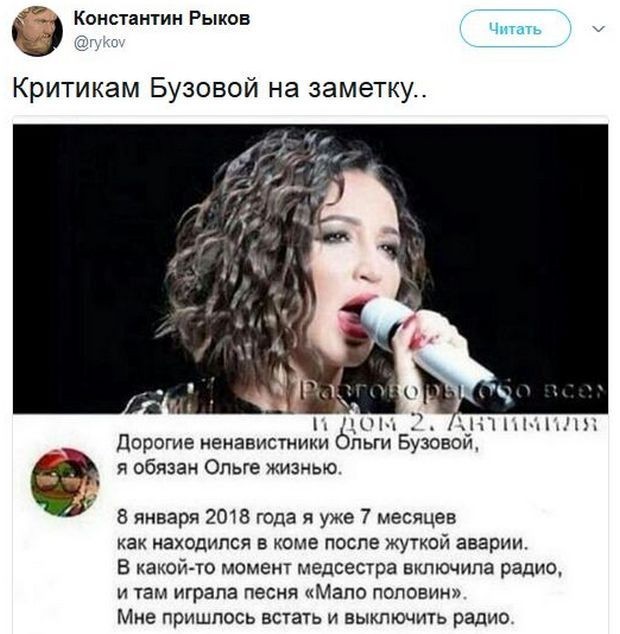Click the @rykov handle

tap(99, 42)
